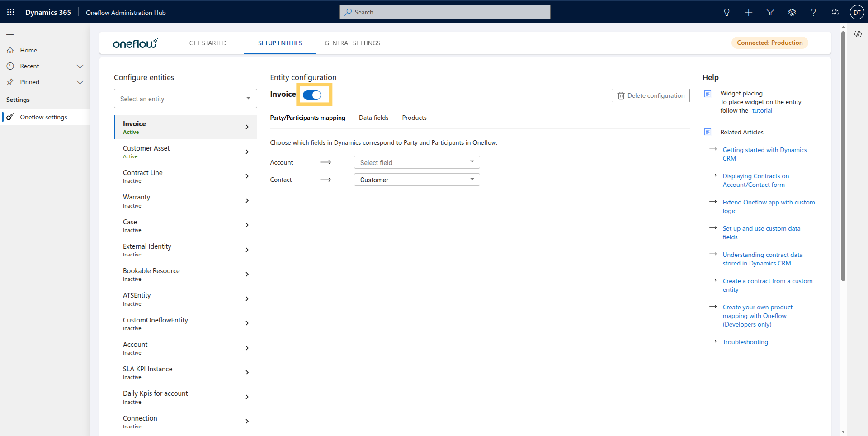Click the question mark help icon

click(813, 12)
